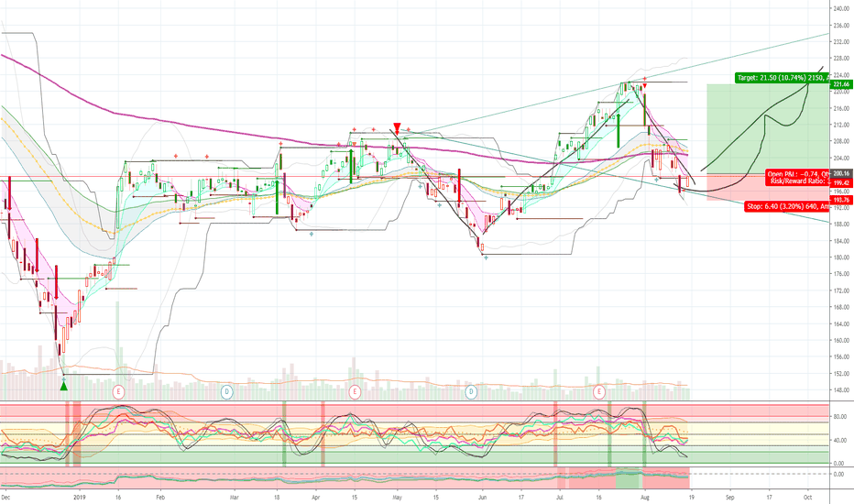Click 164.00 on the price scale

pyautogui.click(x=841, y=323)
